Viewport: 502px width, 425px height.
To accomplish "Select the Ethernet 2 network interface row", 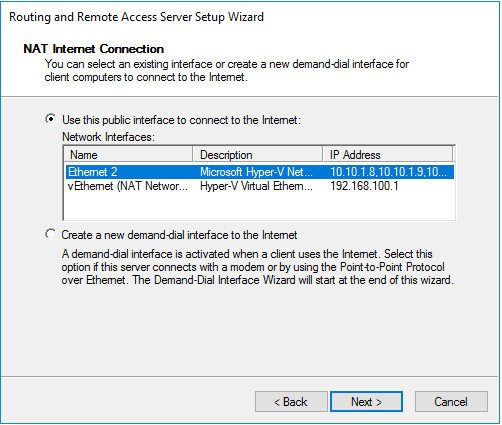I will [260, 172].
